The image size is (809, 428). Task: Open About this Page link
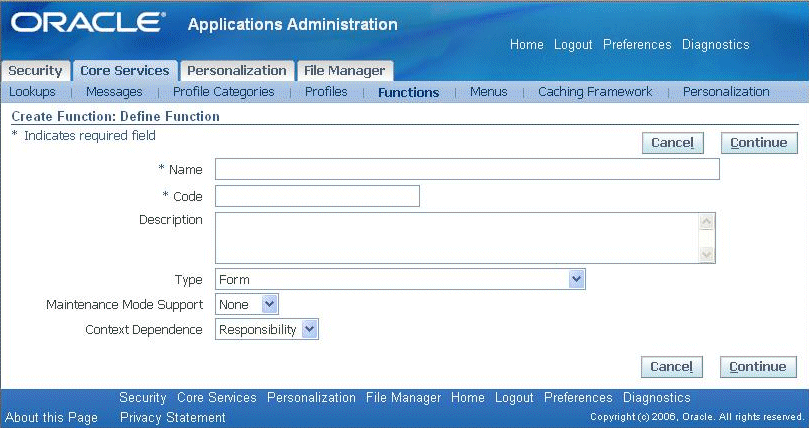coord(51,417)
